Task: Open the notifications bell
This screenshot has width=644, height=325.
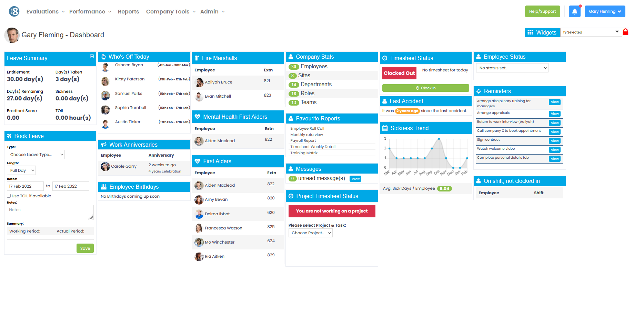Action: click(x=574, y=11)
